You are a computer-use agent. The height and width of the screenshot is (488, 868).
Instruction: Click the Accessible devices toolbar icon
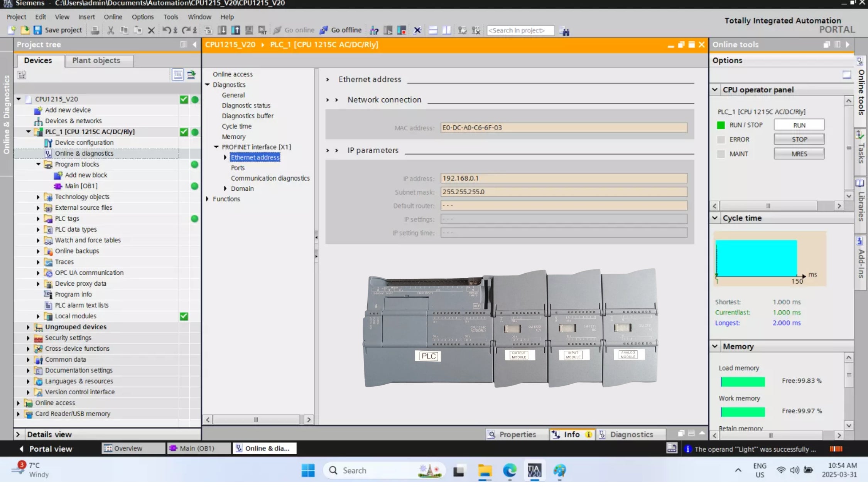pos(374,30)
